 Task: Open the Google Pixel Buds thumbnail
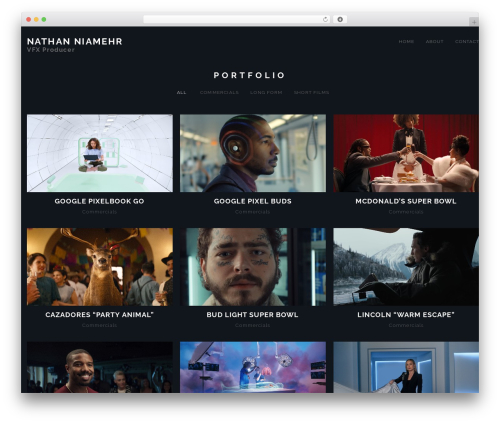(x=253, y=153)
